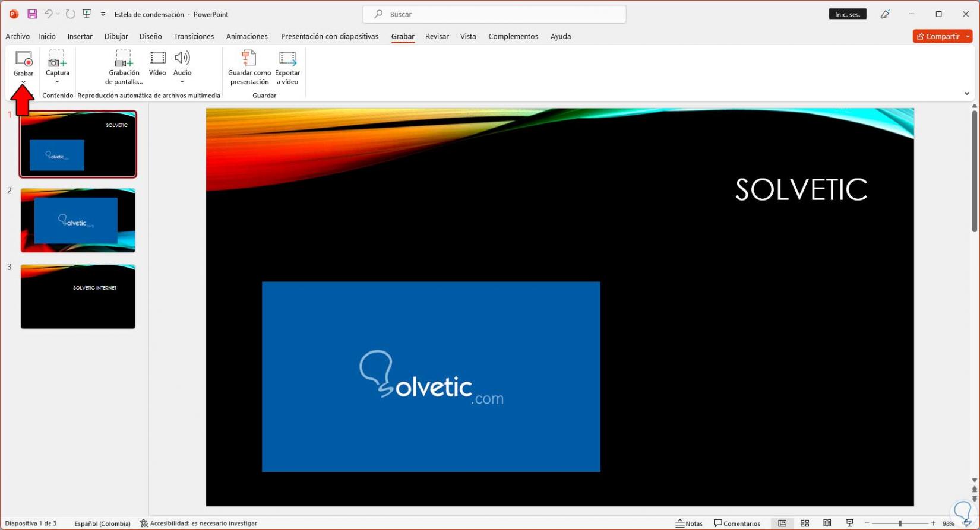Zoom in with the plus button
This screenshot has width=980, height=530.
click(x=934, y=523)
